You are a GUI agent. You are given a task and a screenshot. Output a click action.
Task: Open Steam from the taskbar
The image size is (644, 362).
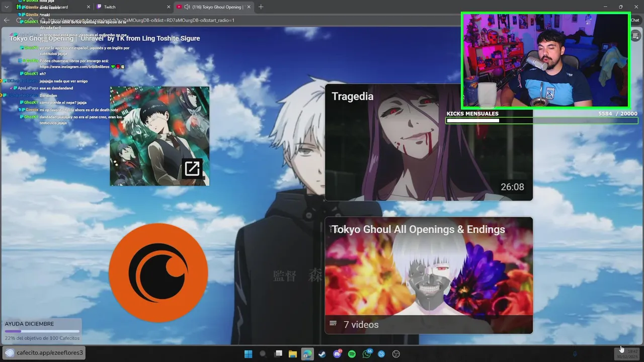click(322, 354)
